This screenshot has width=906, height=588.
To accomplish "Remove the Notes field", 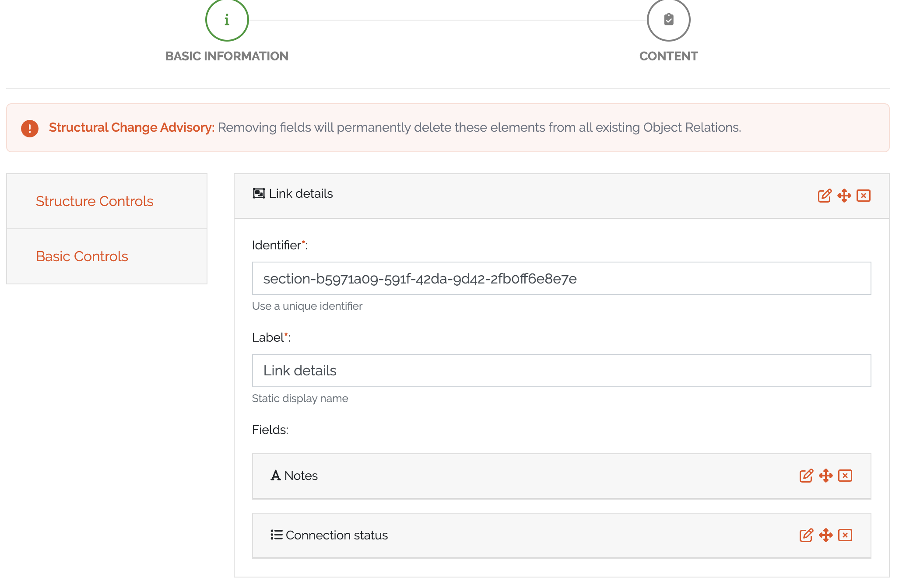I will 845,476.
